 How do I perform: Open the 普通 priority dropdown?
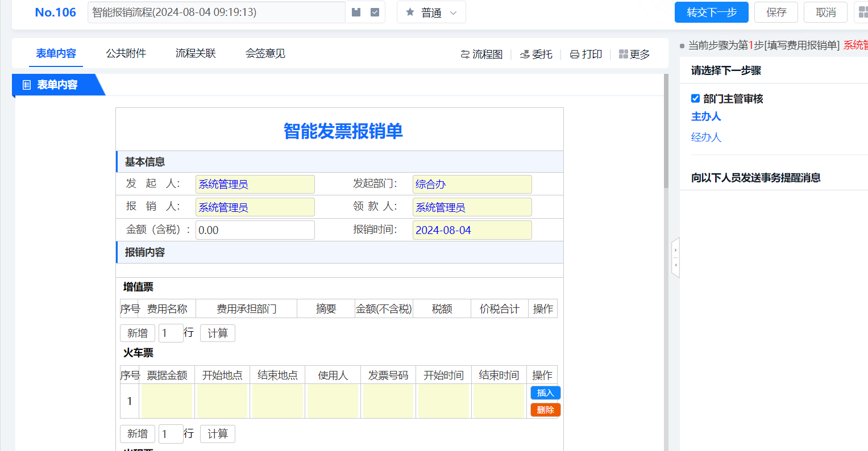[x=431, y=12]
